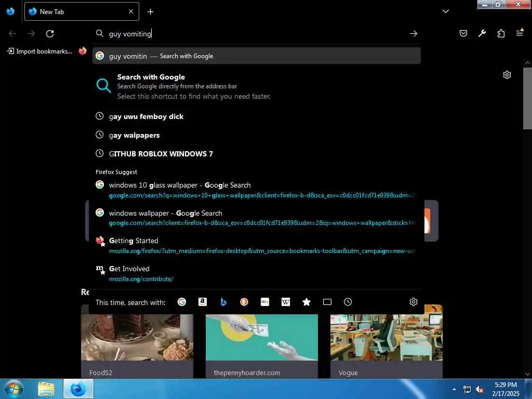532x399 pixels.
Task: Select the guy vomitin Search with Google row
Action: coord(257,56)
